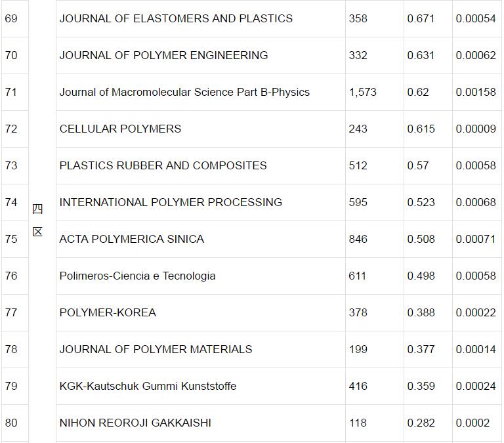Click Polimeros-Ciencia e Tecnologia journal name
Screen dimensions: 504x443
(x=137, y=276)
